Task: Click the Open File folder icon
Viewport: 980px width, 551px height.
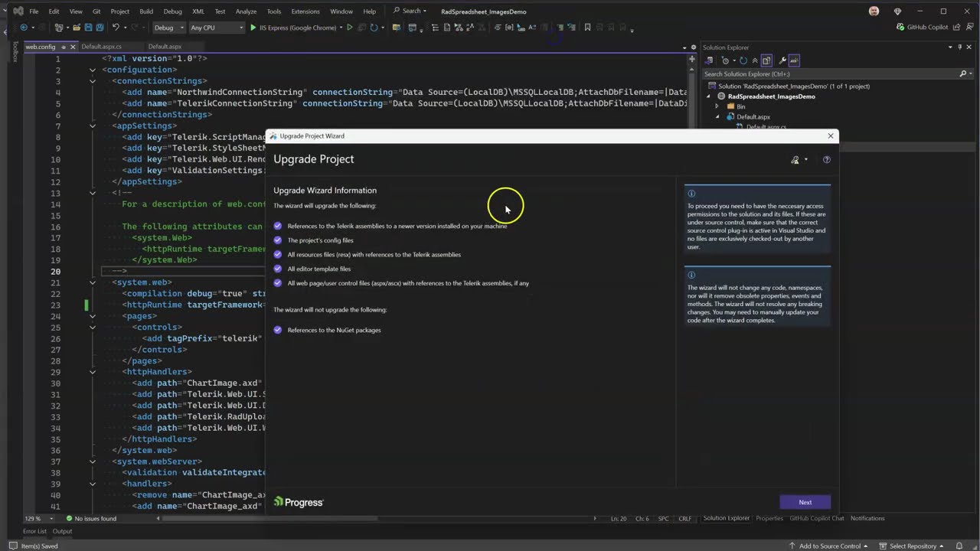Action: point(77,28)
